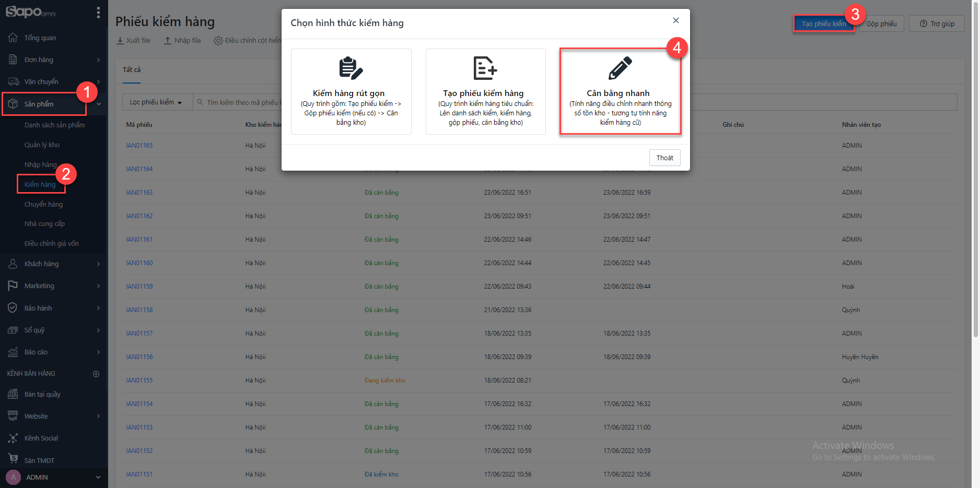The image size is (980, 488).
Task: Open Nhập hàng menu item
Action: (40, 164)
